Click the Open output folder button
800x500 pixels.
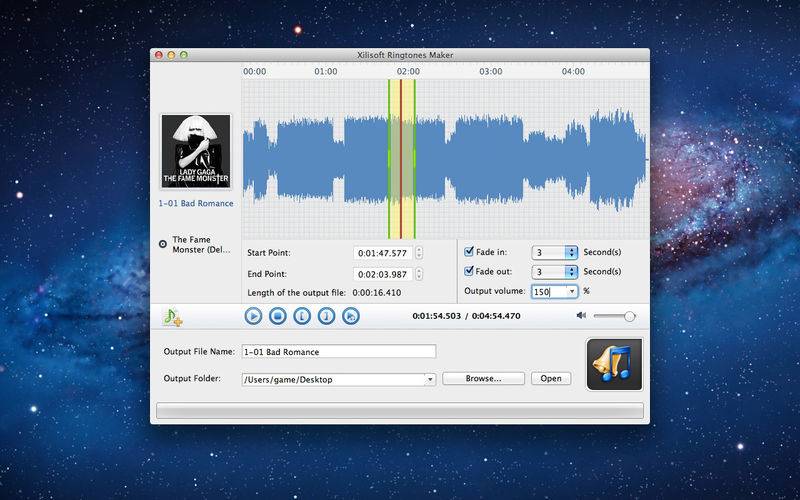tap(551, 379)
